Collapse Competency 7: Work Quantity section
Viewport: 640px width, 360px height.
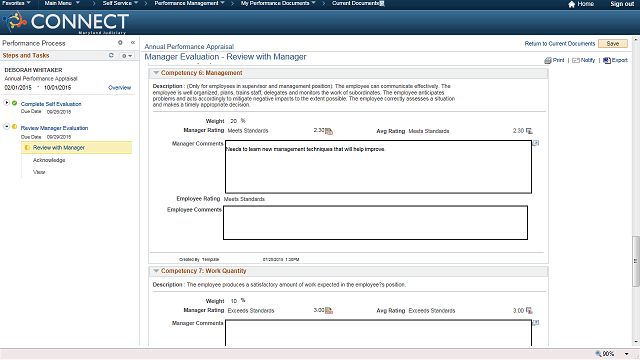(156, 271)
